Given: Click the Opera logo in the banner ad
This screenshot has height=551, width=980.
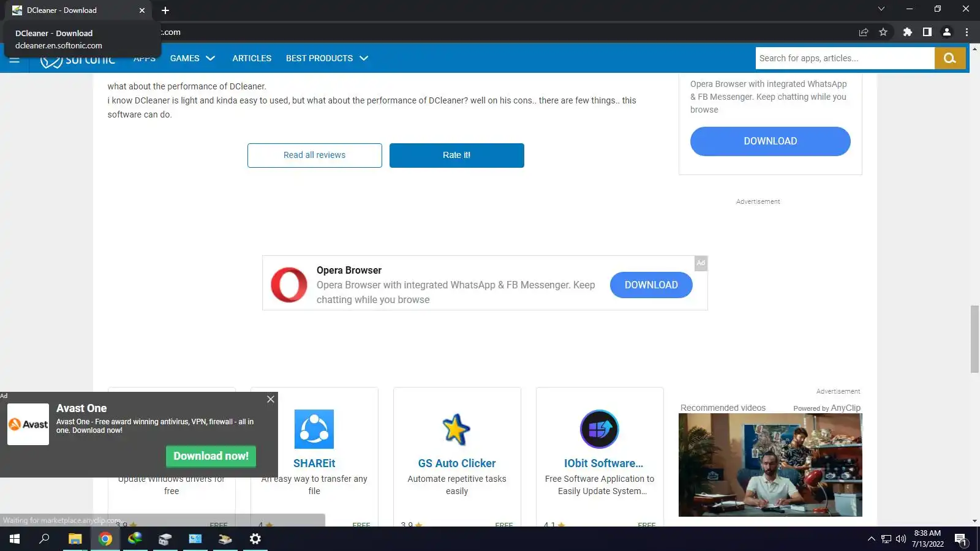Looking at the screenshot, I should [x=289, y=285].
